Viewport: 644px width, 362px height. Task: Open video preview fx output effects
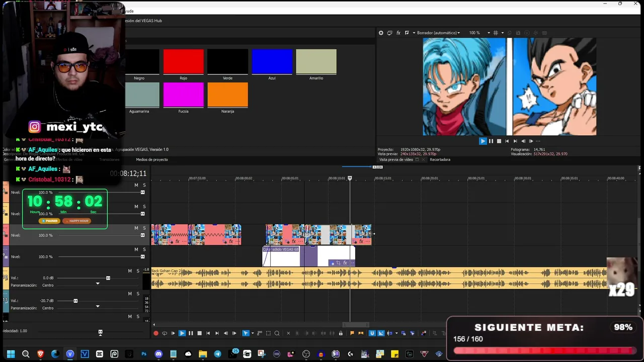398,33
